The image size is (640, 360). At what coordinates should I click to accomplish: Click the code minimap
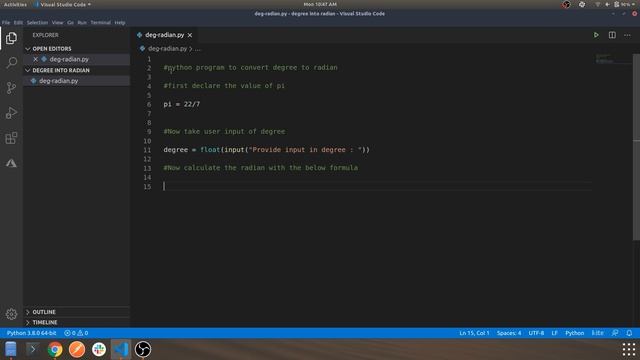pyautogui.click(x=612, y=59)
